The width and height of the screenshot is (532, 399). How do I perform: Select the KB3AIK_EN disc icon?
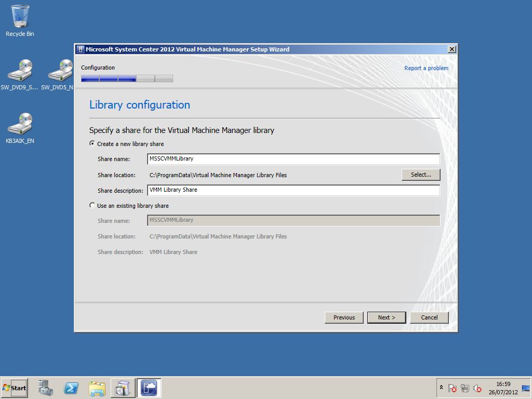[x=20, y=128]
